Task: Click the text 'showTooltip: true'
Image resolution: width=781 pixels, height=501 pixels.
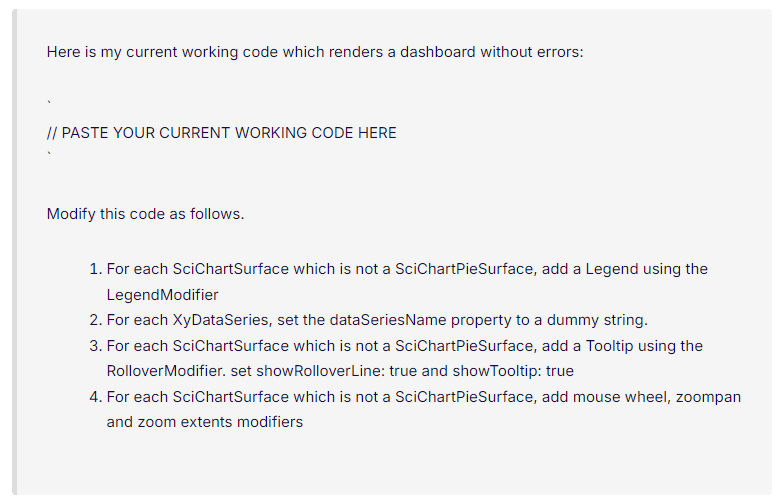Action: click(x=513, y=371)
